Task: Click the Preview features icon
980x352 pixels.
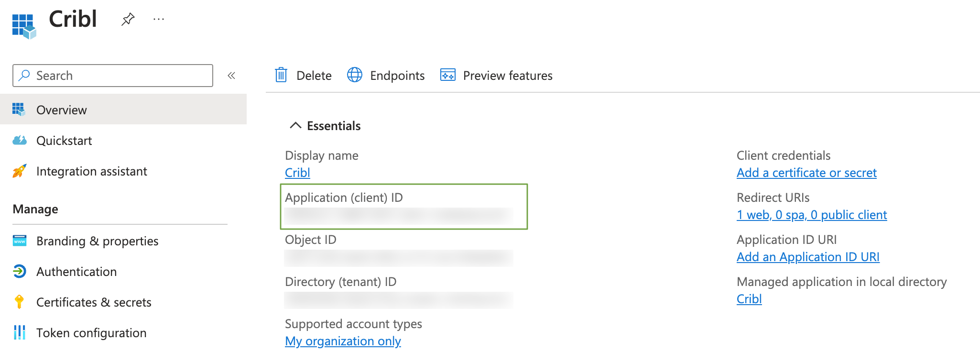Action: tap(448, 75)
